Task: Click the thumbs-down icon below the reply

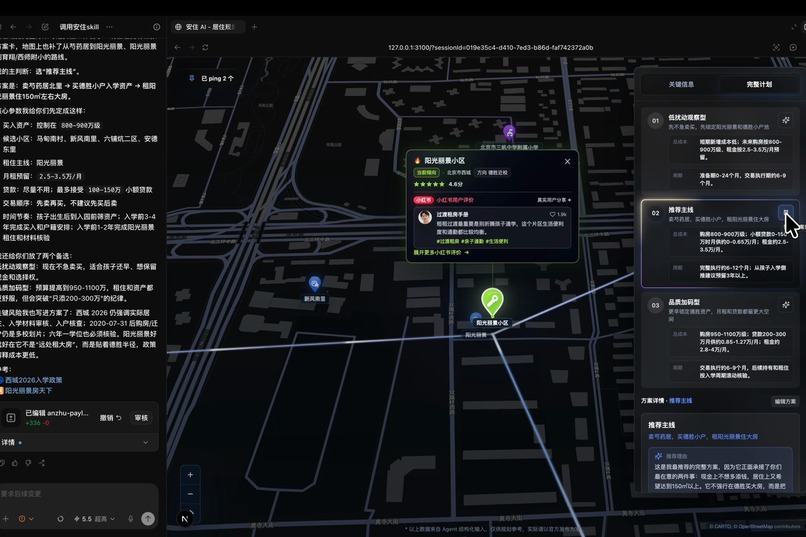Action: (28, 463)
